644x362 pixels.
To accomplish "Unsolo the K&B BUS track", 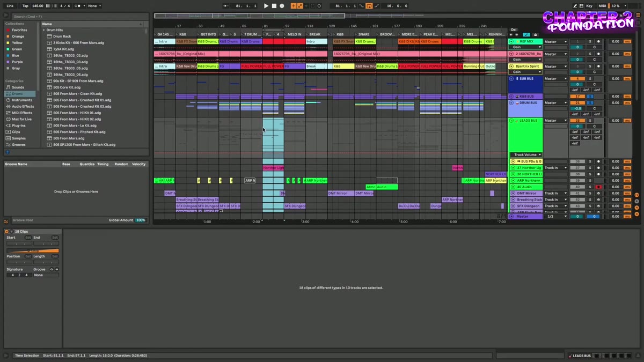I will (590, 97).
